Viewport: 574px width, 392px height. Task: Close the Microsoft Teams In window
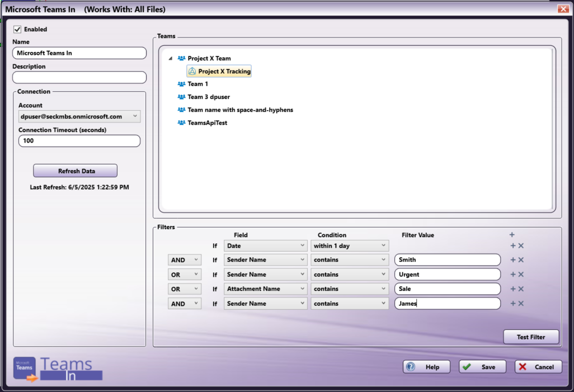[x=563, y=9]
